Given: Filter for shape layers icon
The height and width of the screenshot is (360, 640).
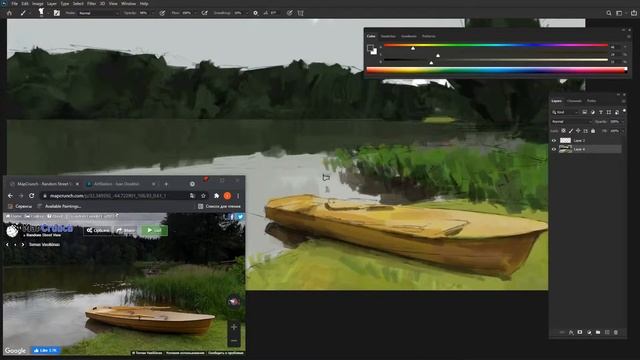Looking at the screenshot, I should [609, 112].
